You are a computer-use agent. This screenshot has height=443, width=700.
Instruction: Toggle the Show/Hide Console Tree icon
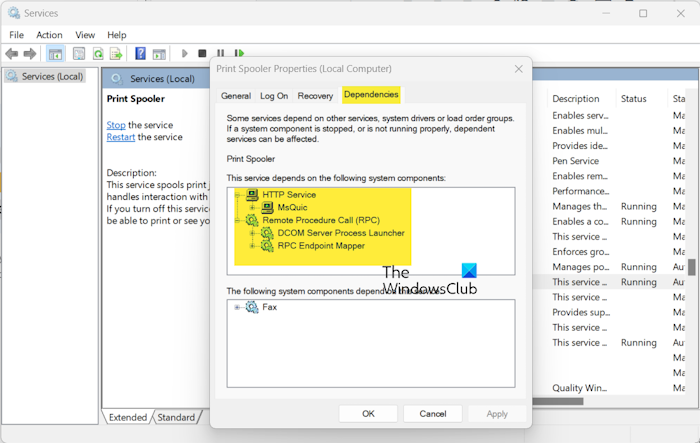point(55,54)
